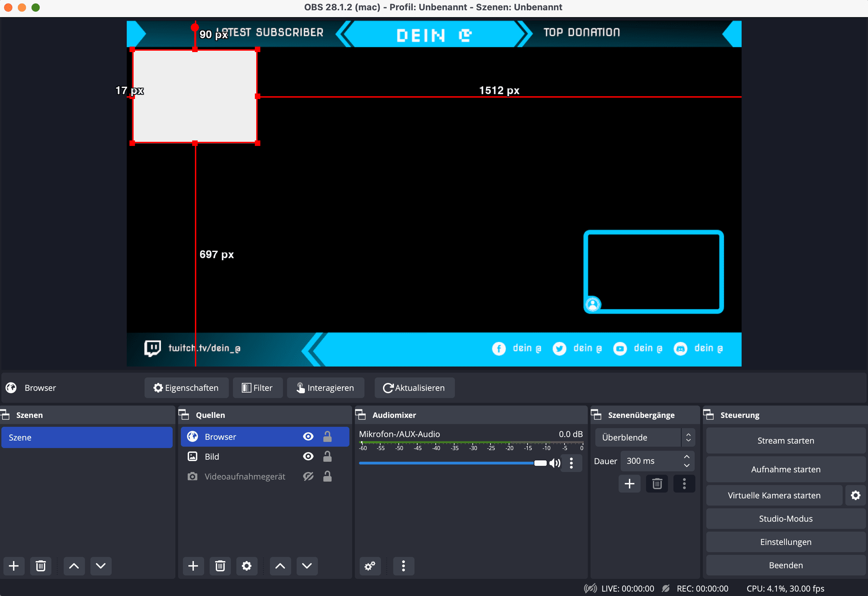Image resolution: width=868 pixels, height=596 pixels.
Task: Pop out the Steuerung dock icon
Action: pos(708,414)
